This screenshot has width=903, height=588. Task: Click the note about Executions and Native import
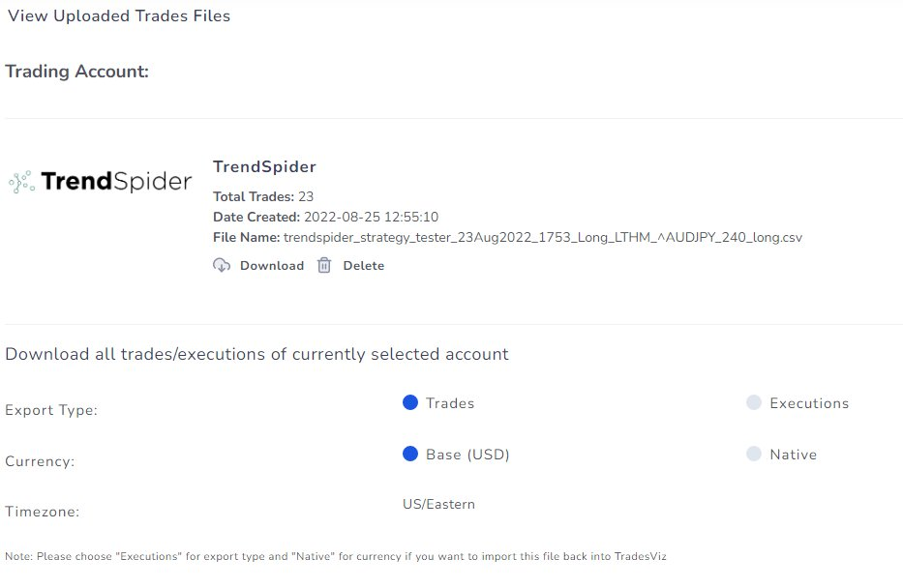(x=336, y=556)
